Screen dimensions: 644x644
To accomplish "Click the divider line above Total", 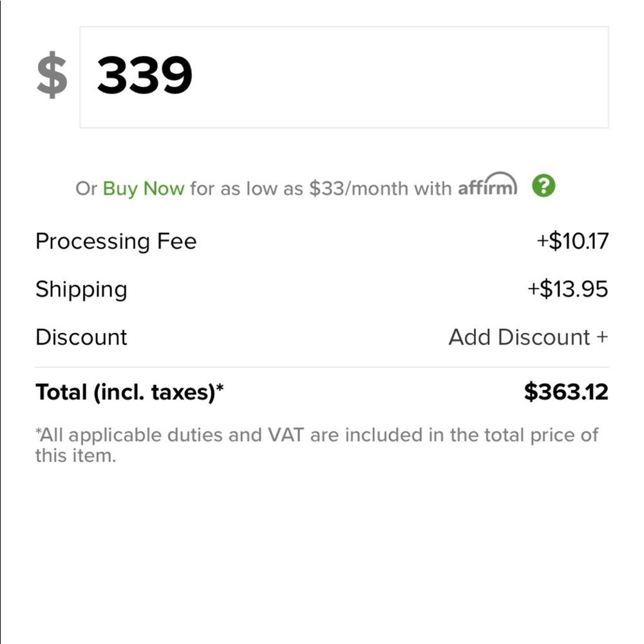I will pos(322,367).
